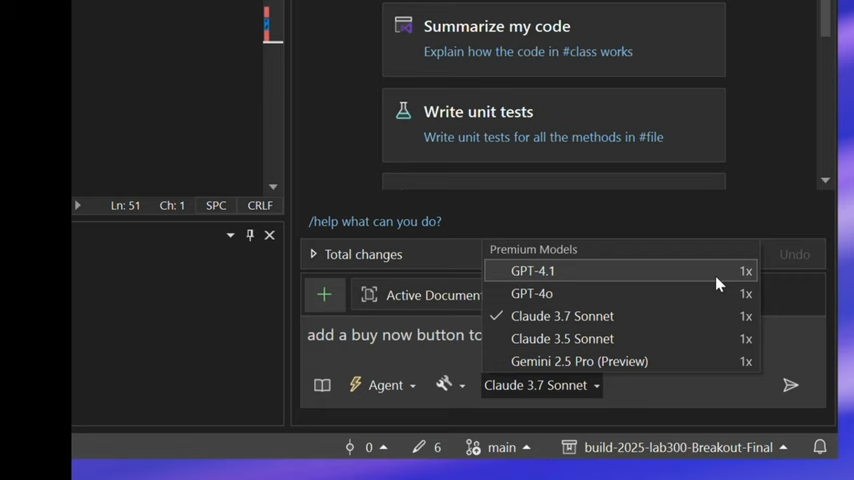
Task: Click the chat panel scrollbar down arrow
Action: click(825, 180)
